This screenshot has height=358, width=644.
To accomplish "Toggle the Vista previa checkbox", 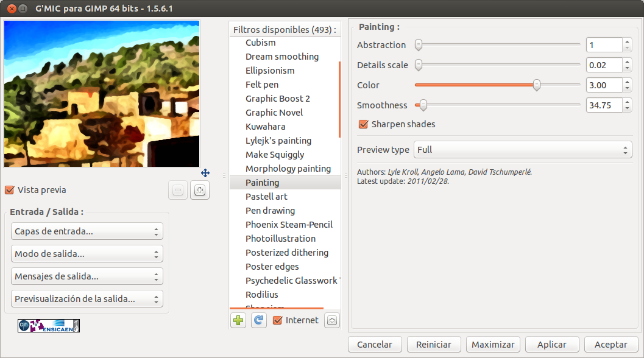I will [10, 190].
